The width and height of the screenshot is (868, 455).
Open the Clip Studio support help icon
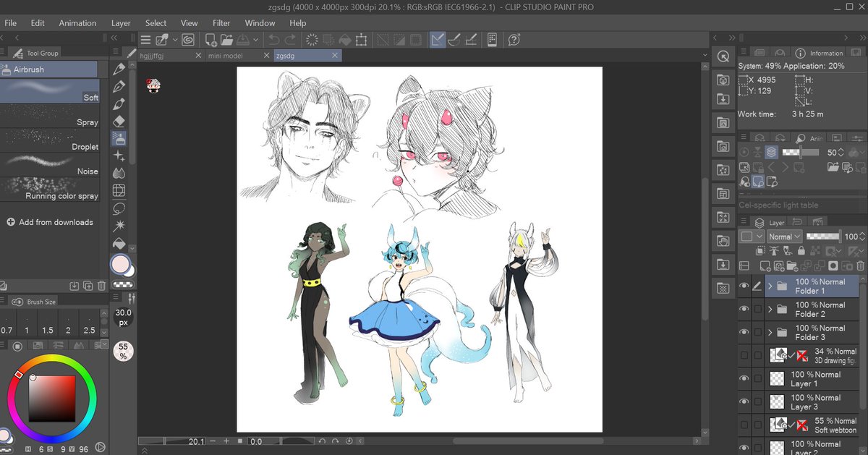514,40
